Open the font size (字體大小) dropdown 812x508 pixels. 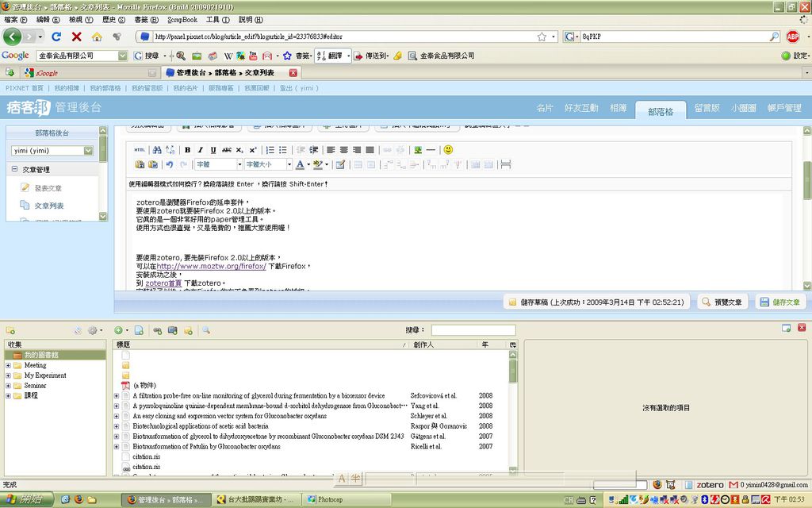tap(269, 164)
